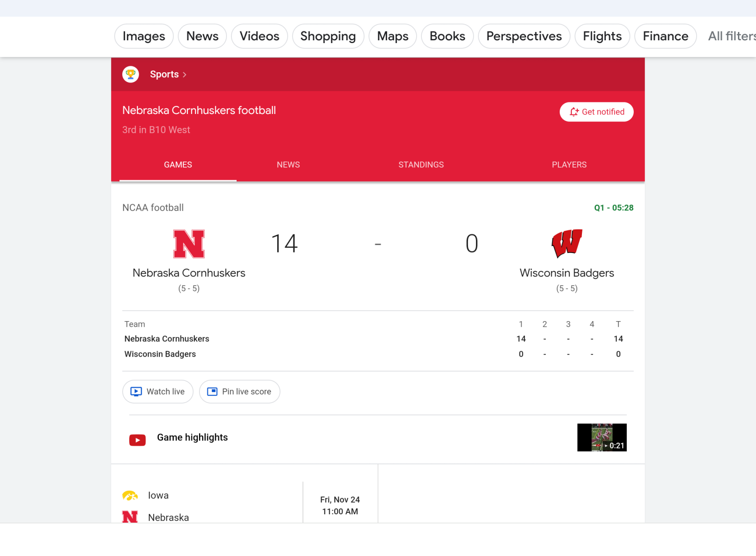Pin the live score
This screenshot has height=556, width=756.
point(239,392)
